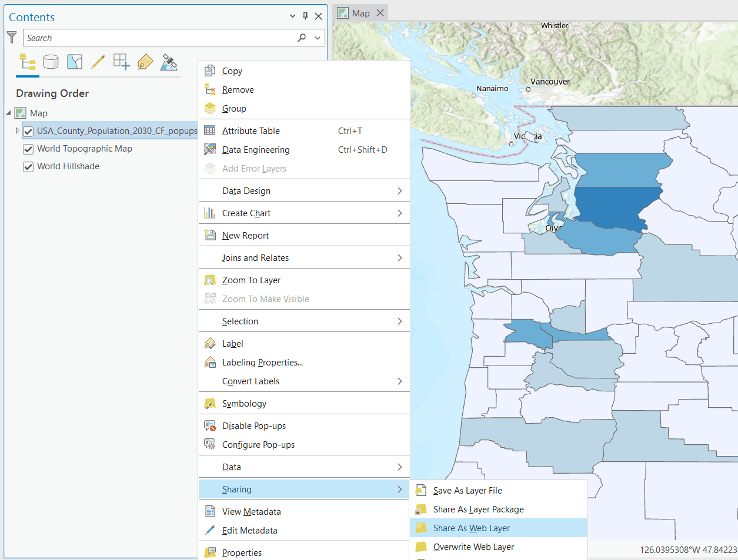Open Contents pane options dropdown
Image resolution: width=738 pixels, height=560 pixels.
pyautogui.click(x=293, y=16)
